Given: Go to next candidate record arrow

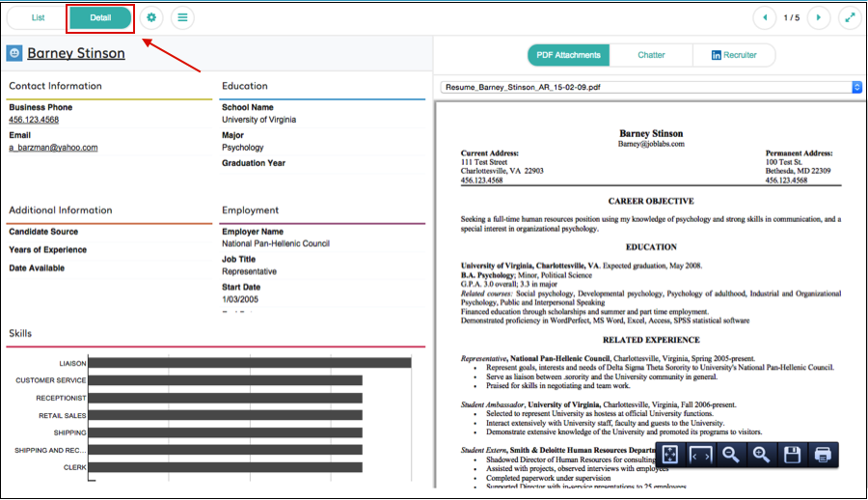Looking at the screenshot, I should point(818,17).
